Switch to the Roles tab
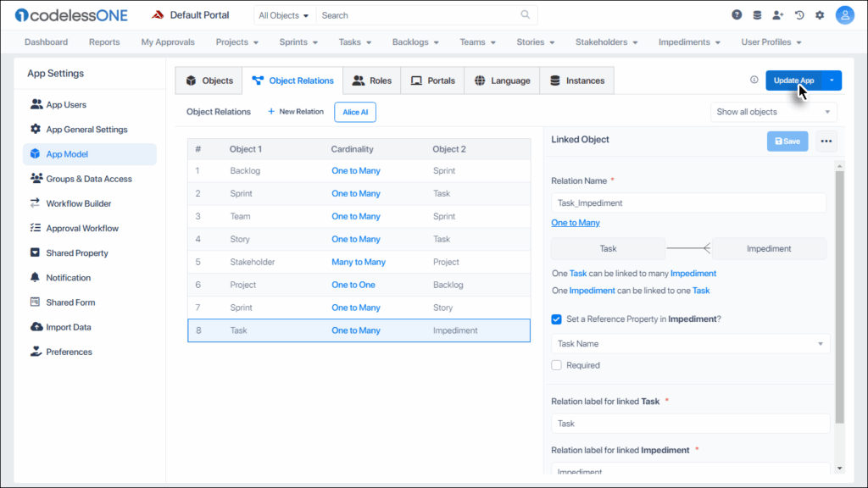 pyautogui.click(x=371, y=80)
